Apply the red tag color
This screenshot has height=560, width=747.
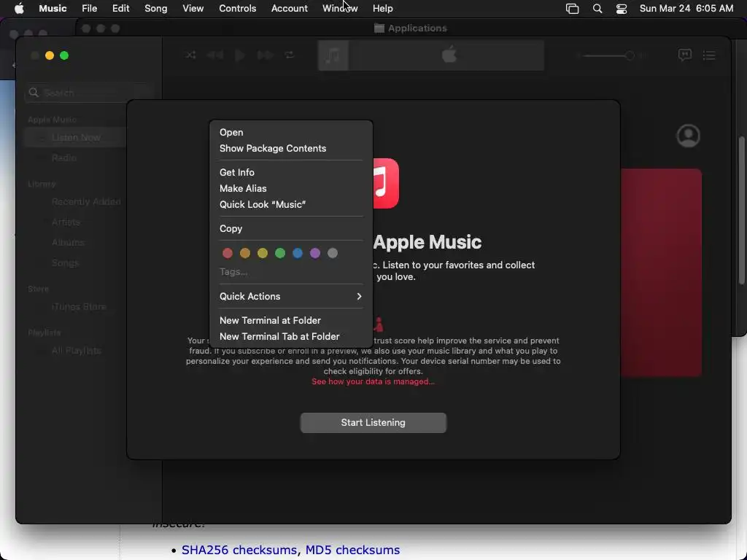pyautogui.click(x=228, y=253)
